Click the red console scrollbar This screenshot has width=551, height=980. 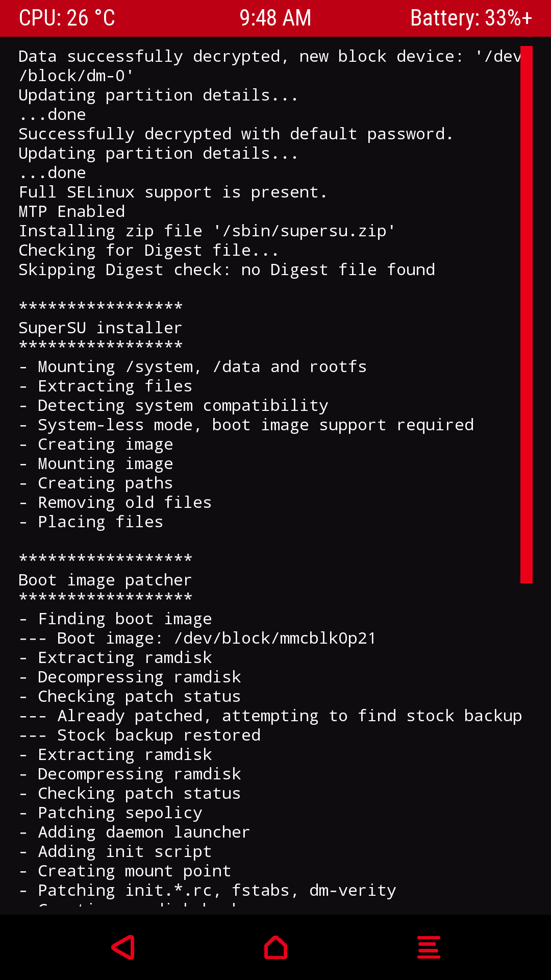[526, 314]
